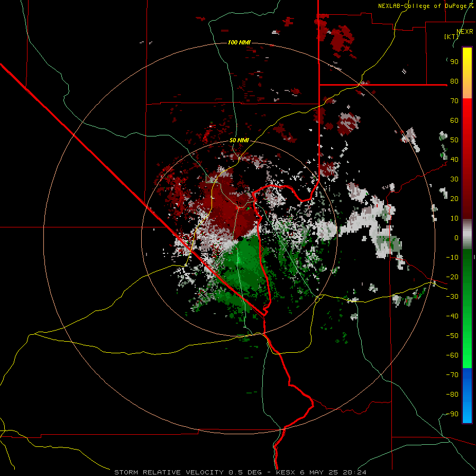Click the -60 value on velocity scale
The height and width of the screenshot is (476, 476).
[452, 355]
